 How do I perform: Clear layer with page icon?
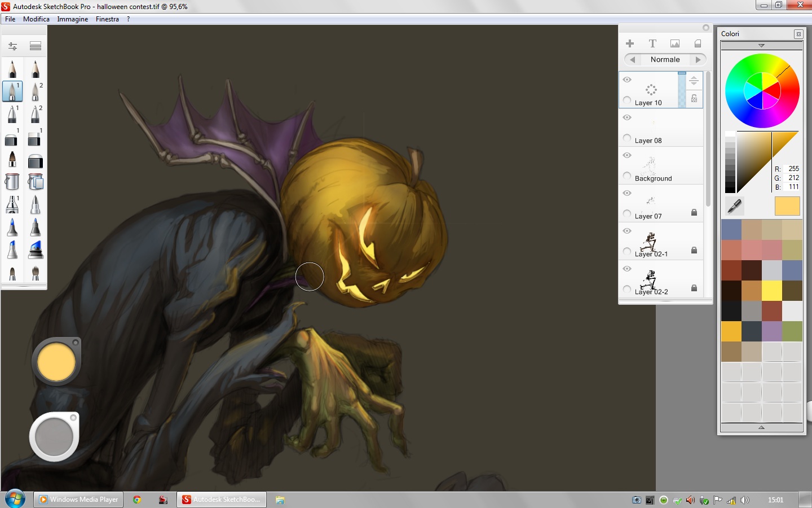698,43
